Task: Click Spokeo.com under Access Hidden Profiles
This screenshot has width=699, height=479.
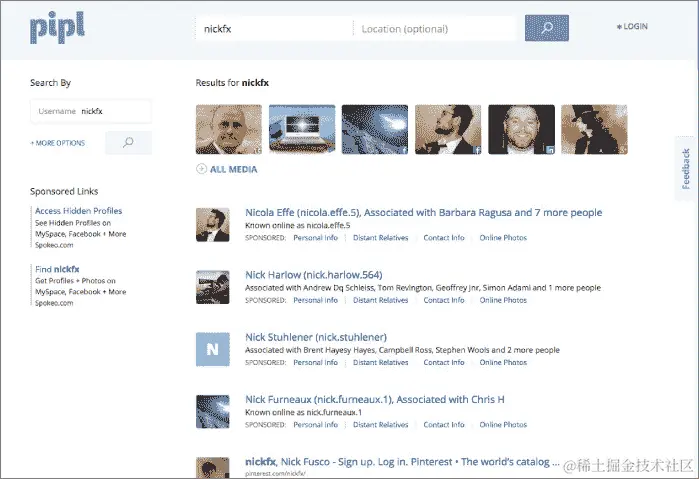Action: coord(54,245)
